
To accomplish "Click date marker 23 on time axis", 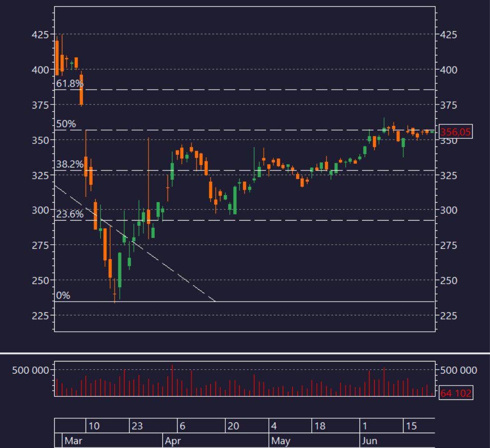I will tap(137, 426).
